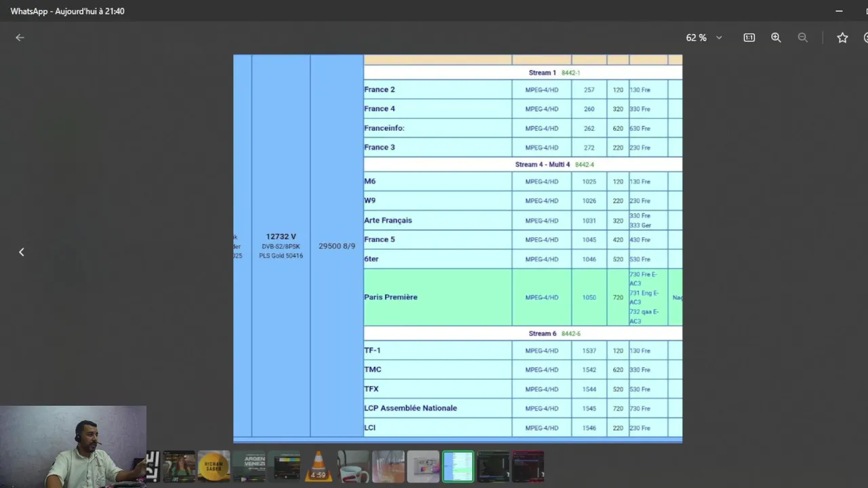Open the woman newscast thumbnail
The height and width of the screenshot is (488, 868).
coord(179,466)
